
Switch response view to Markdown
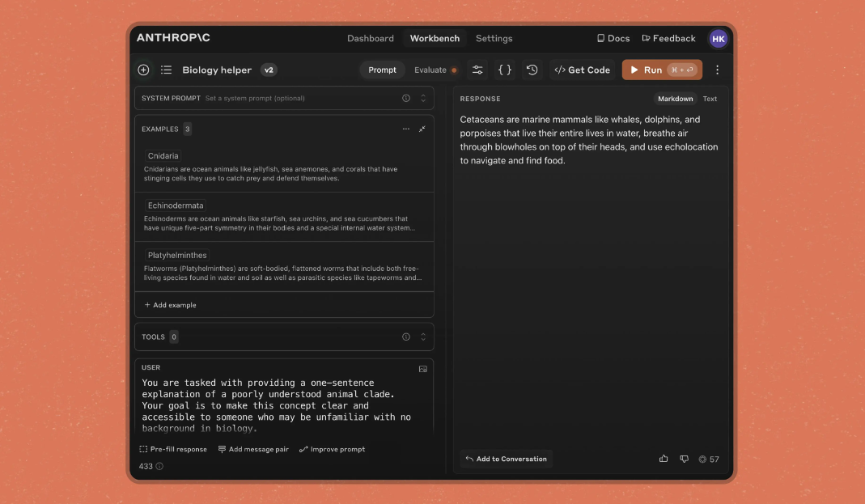point(675,99)
